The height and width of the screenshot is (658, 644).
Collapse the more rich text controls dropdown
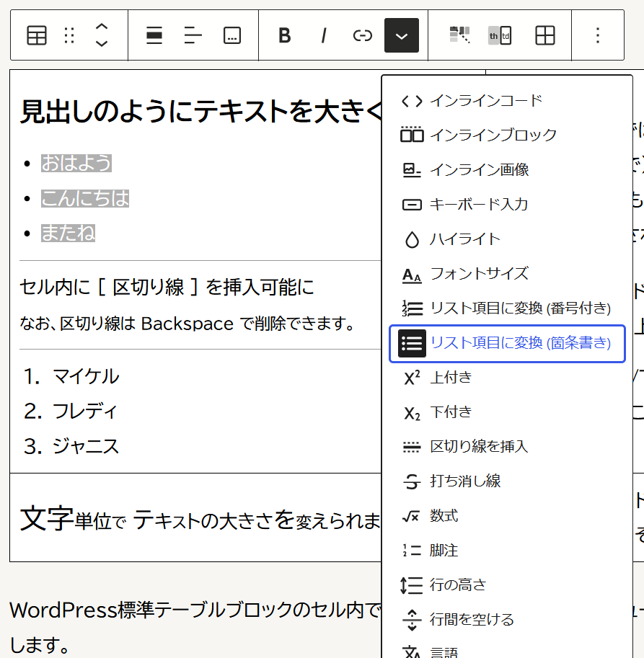pos(402,35)
